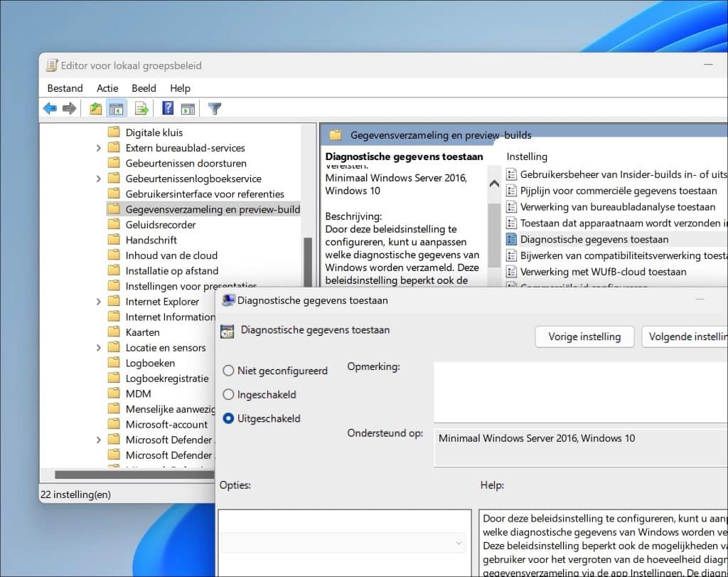Click the dialog title bar computer icon

228,300
